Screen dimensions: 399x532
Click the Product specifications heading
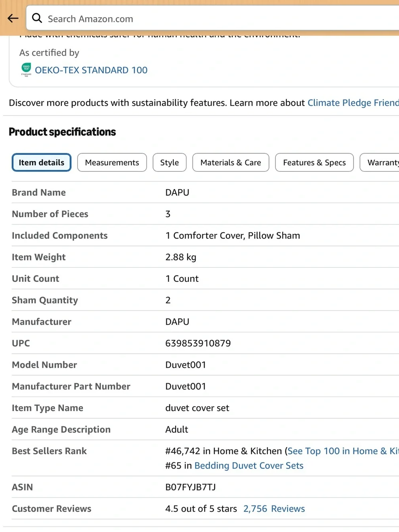(x=62, y=132)
